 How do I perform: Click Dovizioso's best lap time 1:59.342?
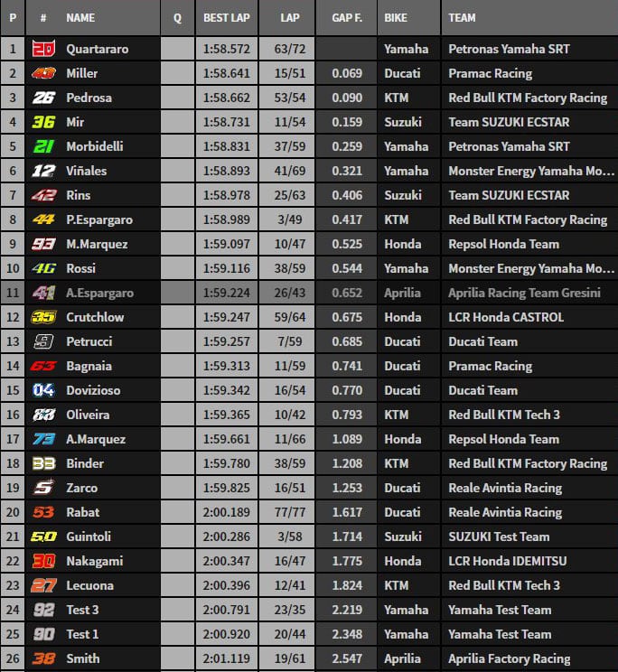pos(227,390)
